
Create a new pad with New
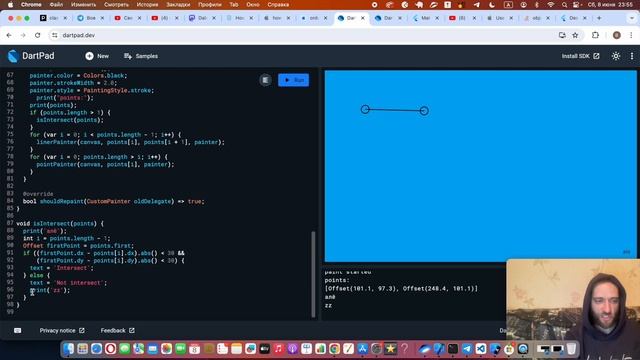pos(97,56)
